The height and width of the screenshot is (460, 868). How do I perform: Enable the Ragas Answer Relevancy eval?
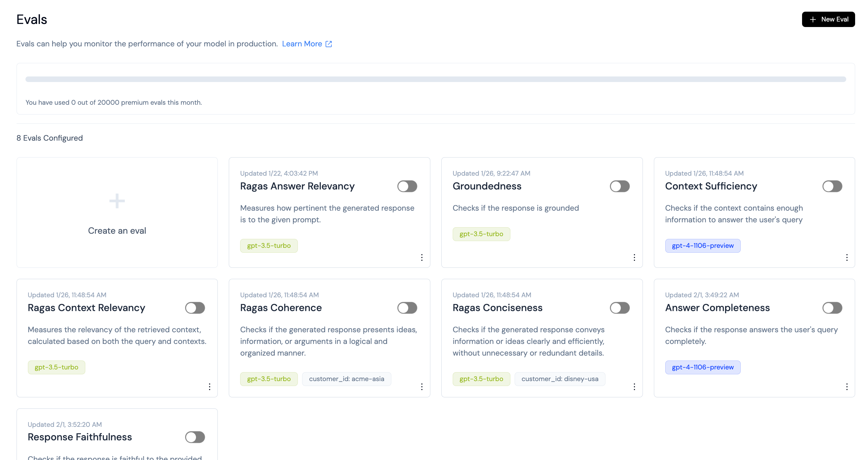tap(407, 186)
